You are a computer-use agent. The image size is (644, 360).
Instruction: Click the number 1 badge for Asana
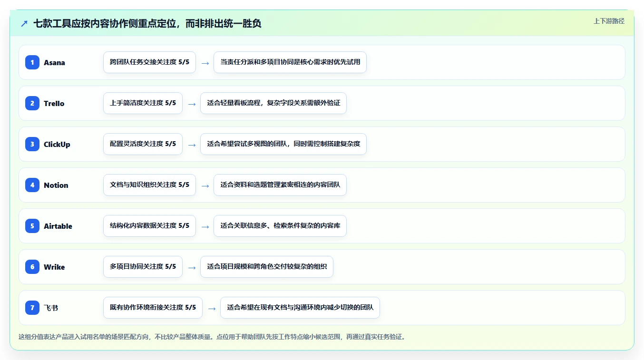32,62
